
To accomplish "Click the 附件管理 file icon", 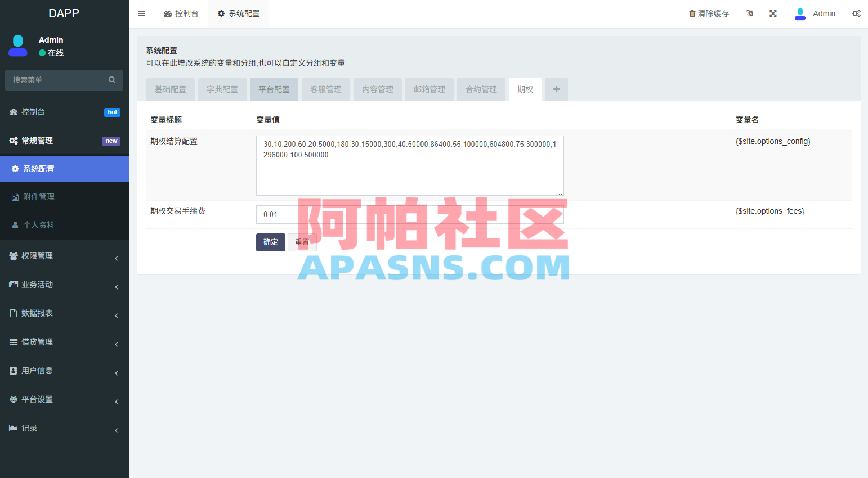I will pos(15,197).
